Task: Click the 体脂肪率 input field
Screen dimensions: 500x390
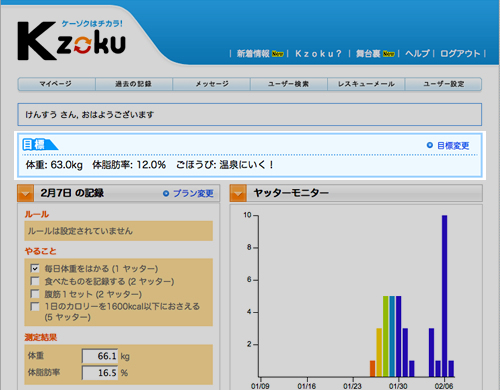Action: 100,373
